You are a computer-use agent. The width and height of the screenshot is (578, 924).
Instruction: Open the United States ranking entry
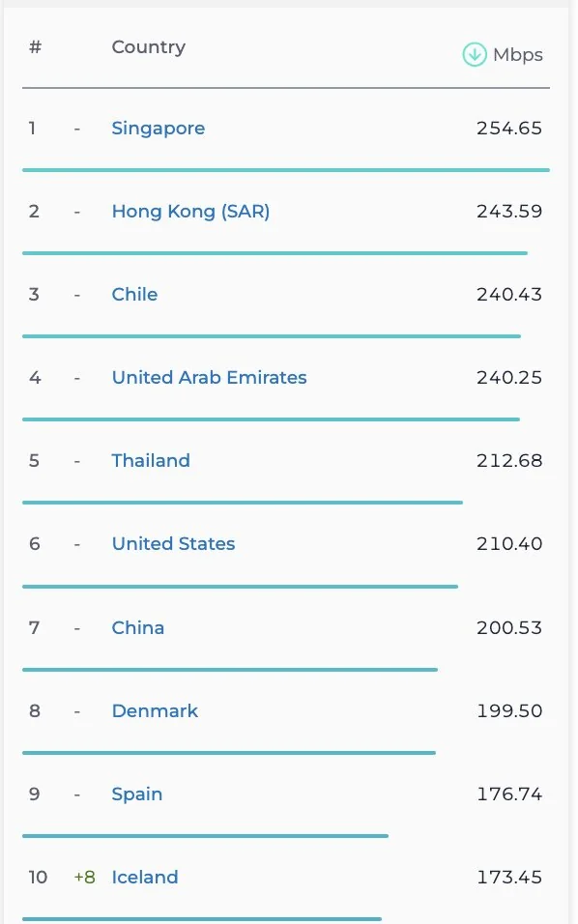(x=173, y=543)
